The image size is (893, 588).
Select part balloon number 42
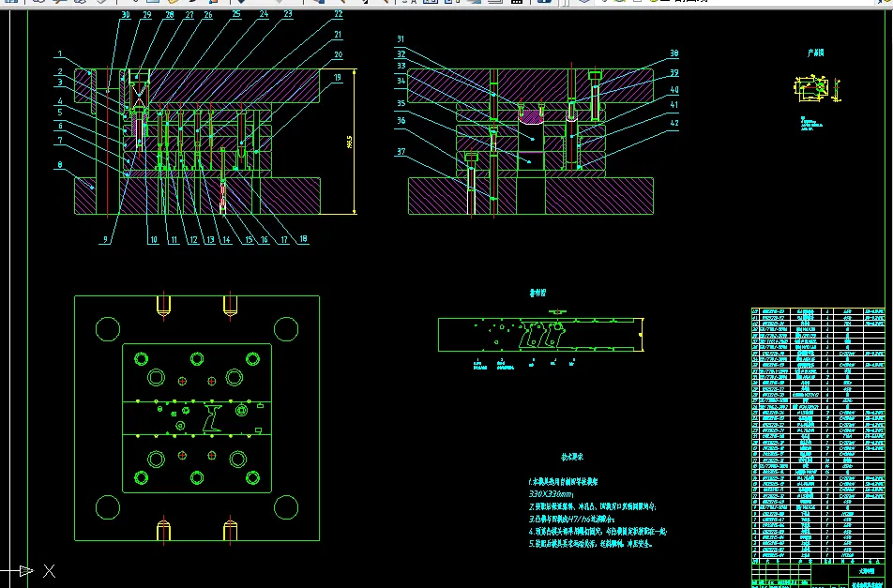coord(674,123)
